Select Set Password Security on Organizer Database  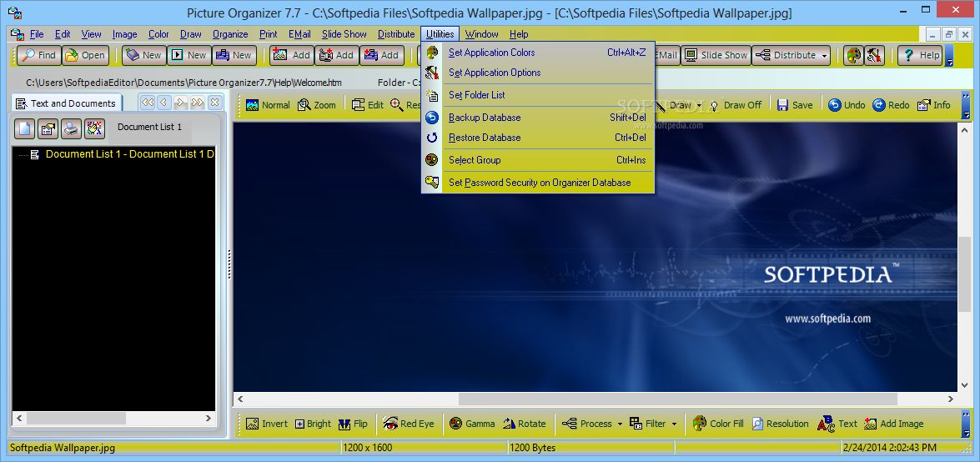coord(538,183)
